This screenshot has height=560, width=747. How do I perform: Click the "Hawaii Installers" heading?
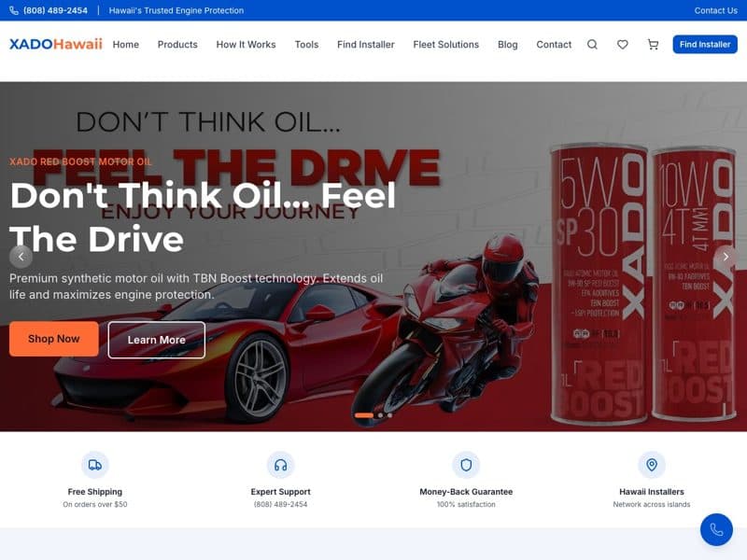[x=652, y=492]
